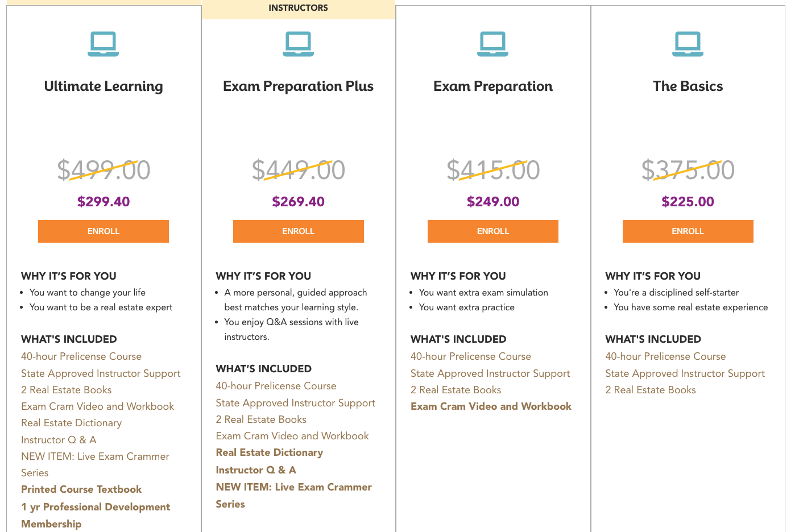Open bold Instructor Q & A link
Image resolution: width=799 pixels, height=532 pixels.
(256, 470)
